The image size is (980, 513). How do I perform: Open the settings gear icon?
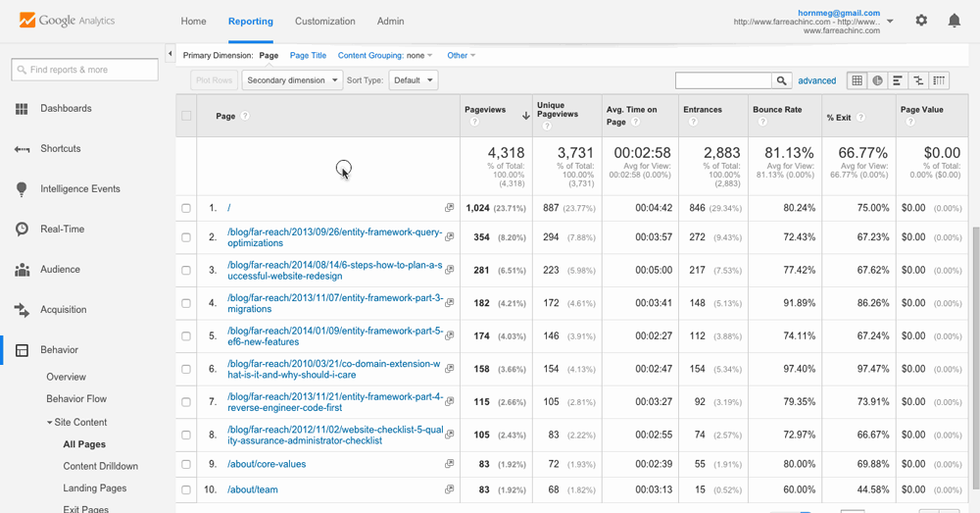click(921, 20)
